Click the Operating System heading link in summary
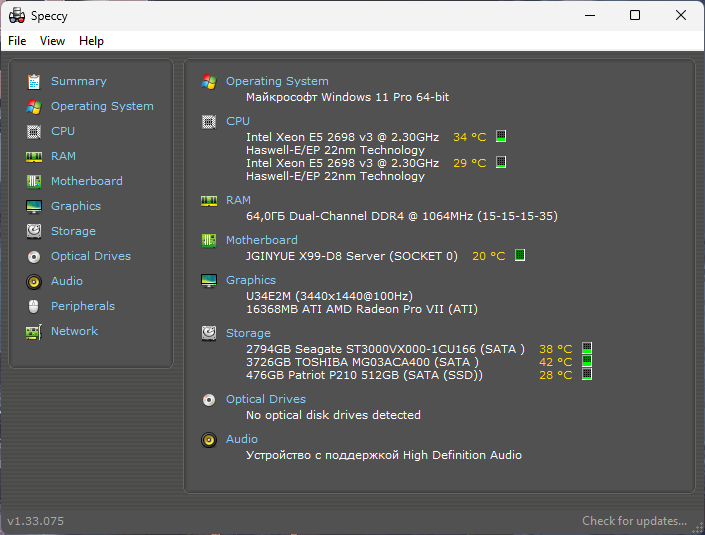 pyautogui.click(x=277, y=81)
